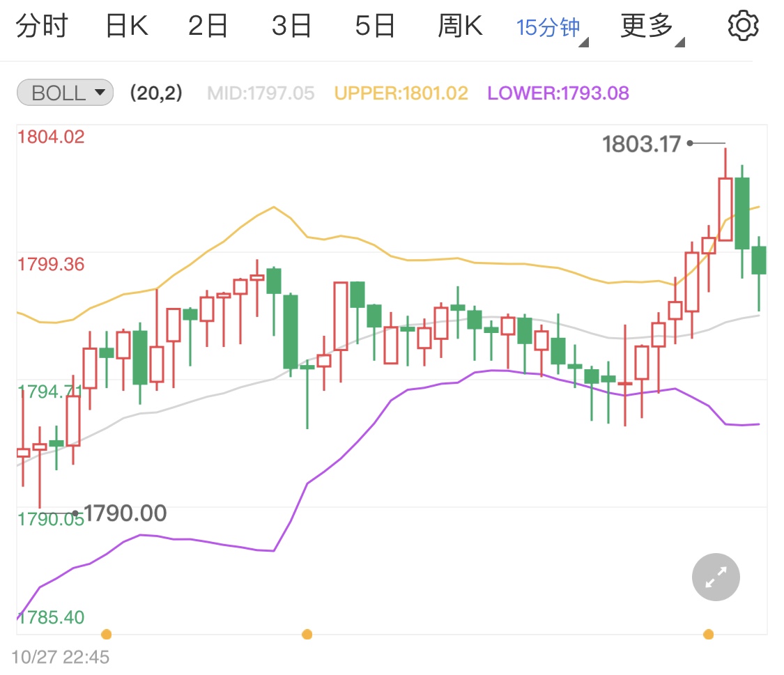Click the middle orange timeline marker dot

(x=307, y=635)
